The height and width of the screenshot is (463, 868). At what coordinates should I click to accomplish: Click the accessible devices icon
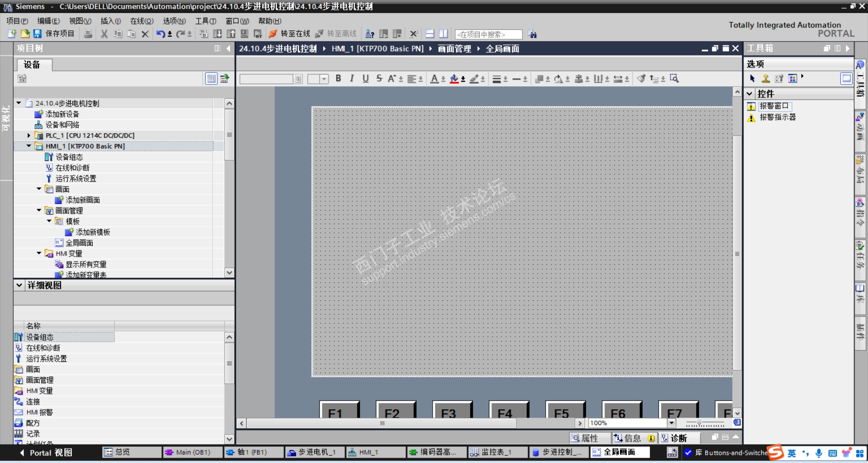click(x=370, y=34)
